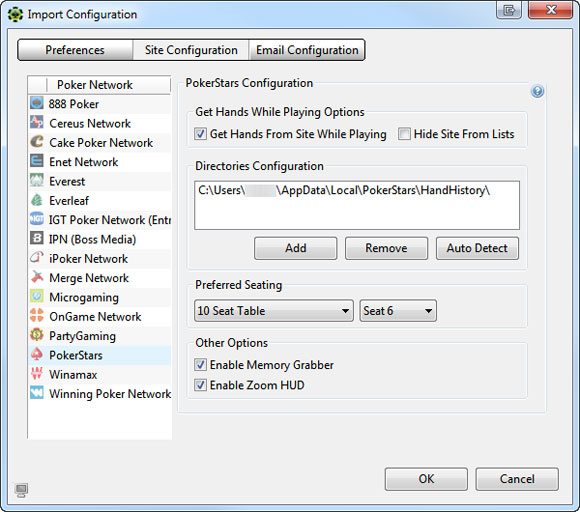Click the Cereus Network icon
The image size is (580, 512).
(x=37, y=122)
